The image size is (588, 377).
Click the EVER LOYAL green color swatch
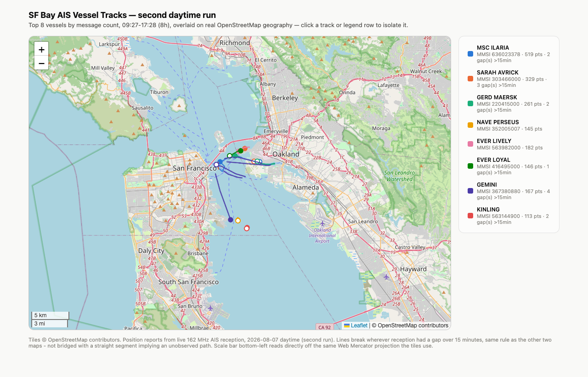coord(470,166)
